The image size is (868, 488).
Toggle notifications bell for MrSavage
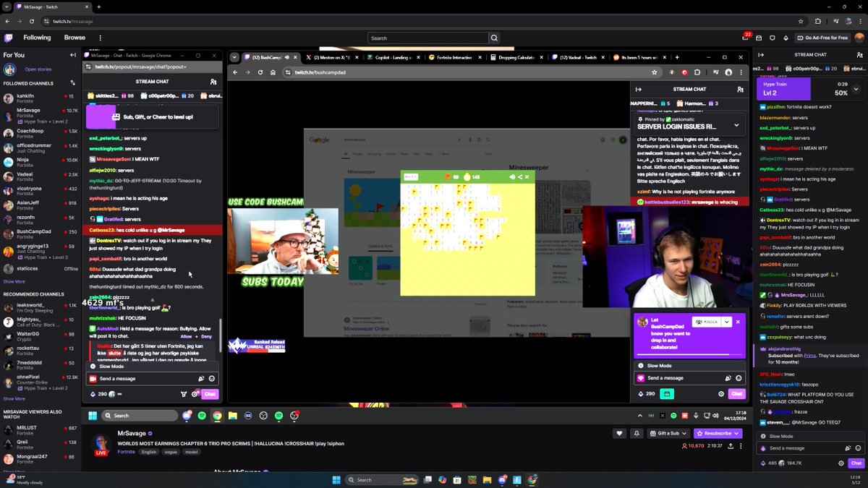[x=636, y=433]
